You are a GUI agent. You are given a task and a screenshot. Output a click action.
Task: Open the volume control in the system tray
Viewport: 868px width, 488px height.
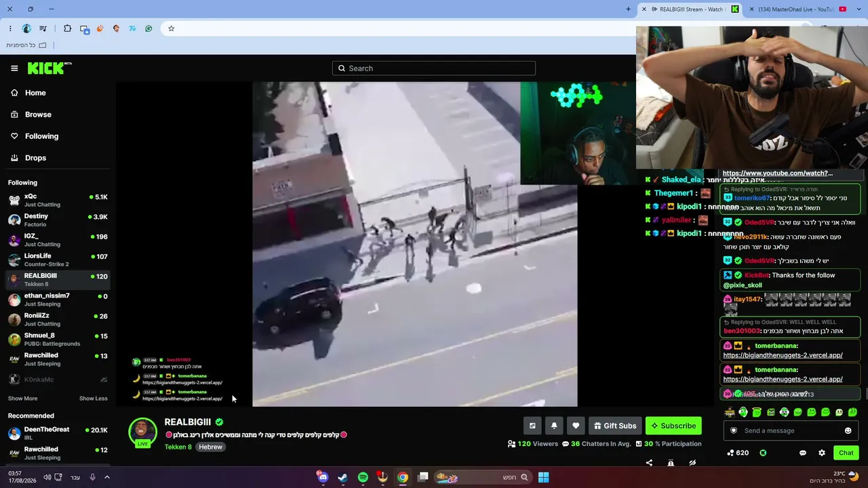47,477
